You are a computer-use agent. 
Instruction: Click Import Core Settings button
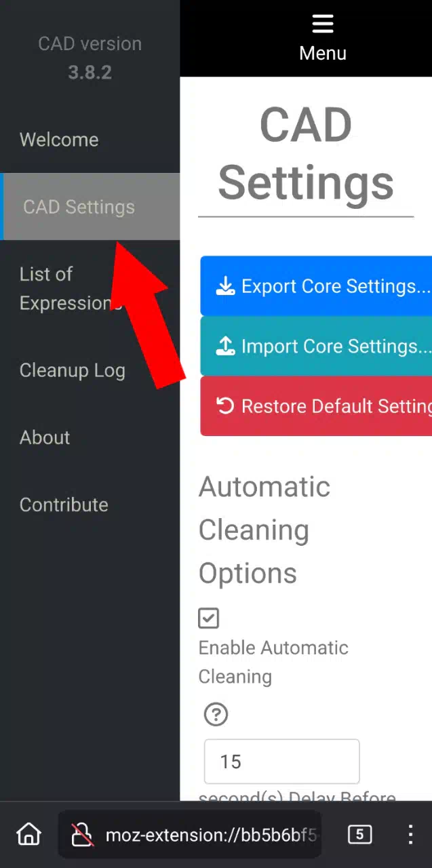(316, 347)
